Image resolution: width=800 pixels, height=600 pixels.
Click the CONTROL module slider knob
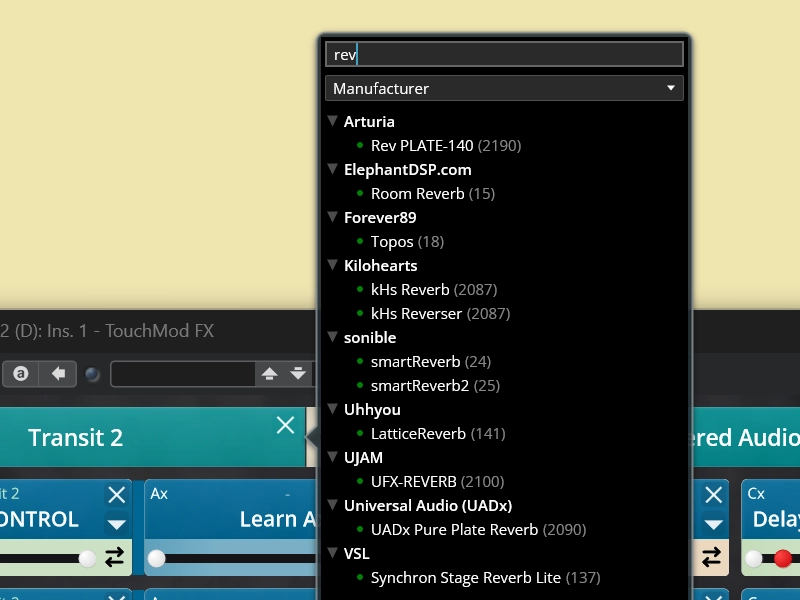click(x=87, y=559)
